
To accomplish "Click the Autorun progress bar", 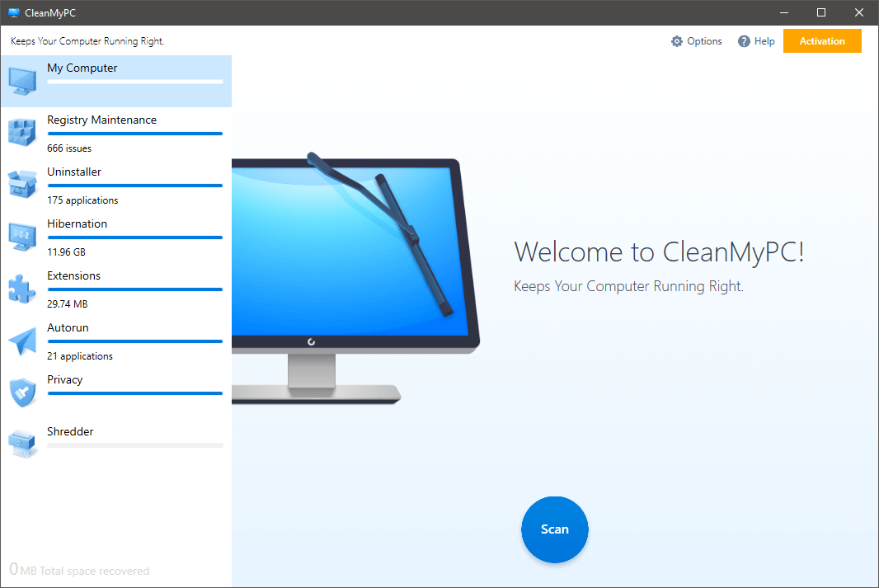I will (x=135, y=341).
